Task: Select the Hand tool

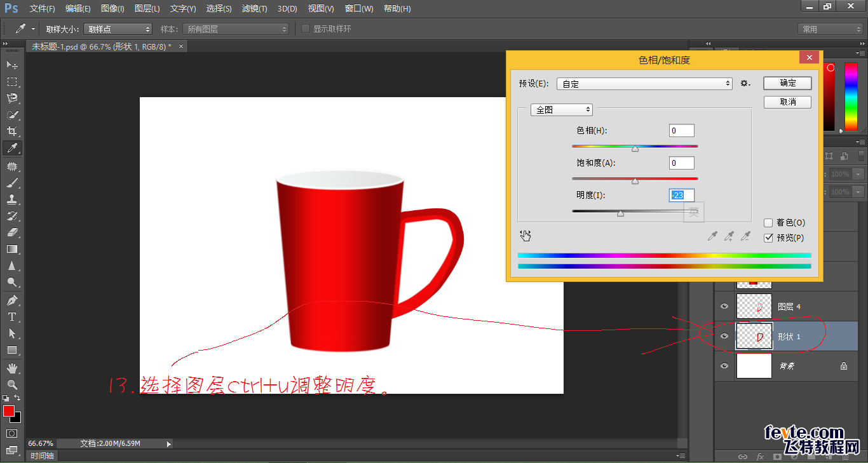Action: [x=12, y=368]
